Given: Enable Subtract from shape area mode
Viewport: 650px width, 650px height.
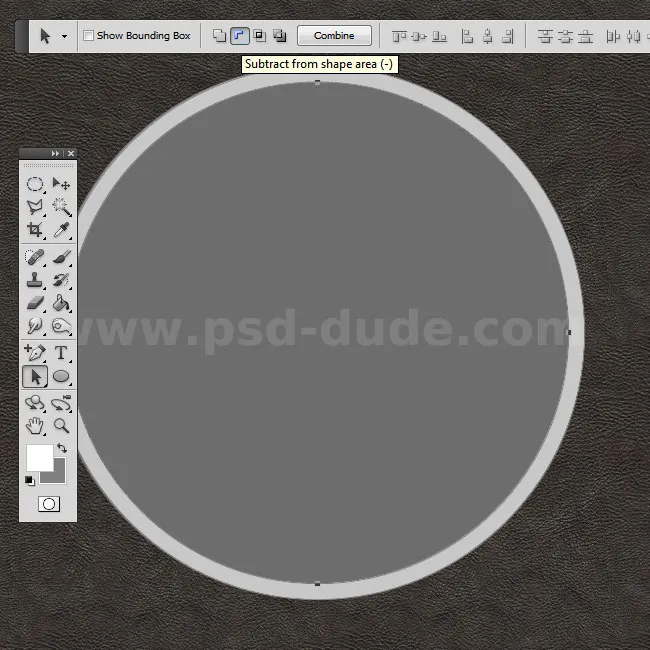Looking at the screenshot, I should point(239,36).
